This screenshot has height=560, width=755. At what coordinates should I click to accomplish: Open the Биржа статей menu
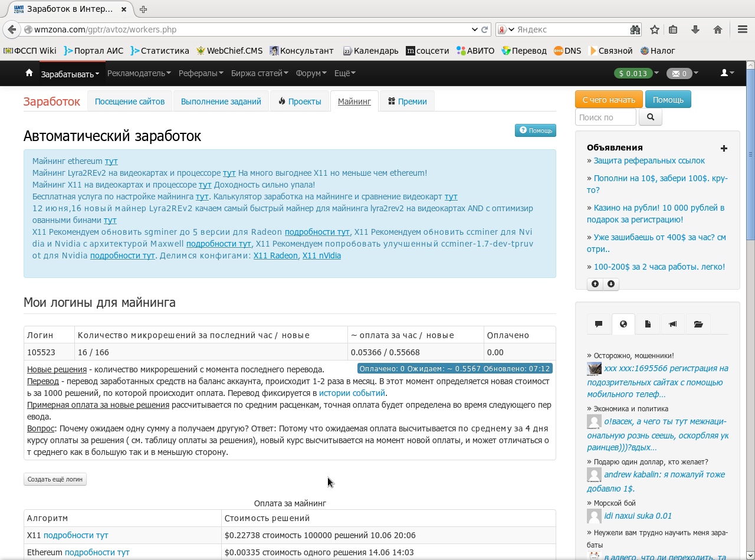[260, 73]
